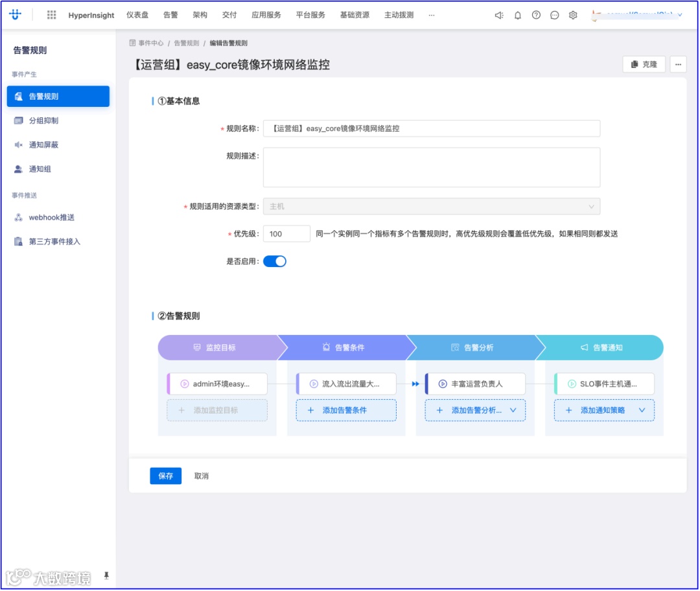This screenshot has height=591, width=700.
Task: Expand 添加告警分析 dropdown button
Action: click(x=475, y=410)
